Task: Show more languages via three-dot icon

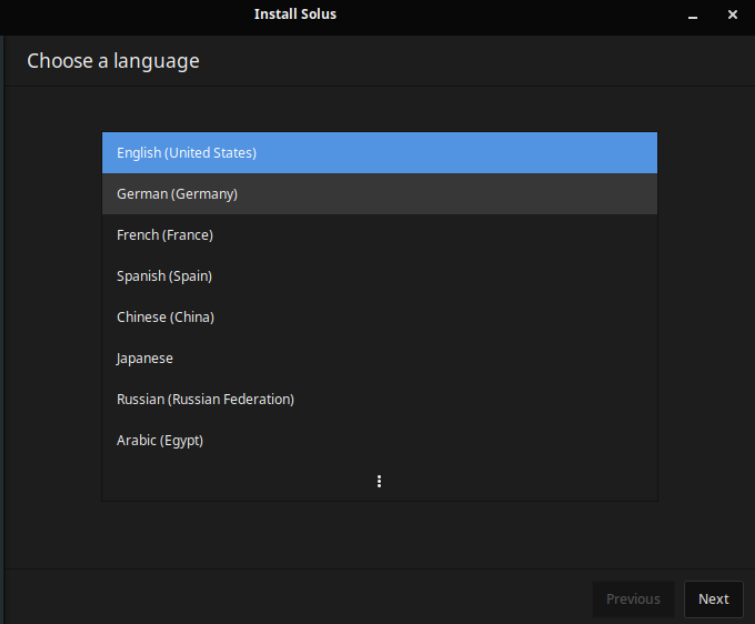Action: pyautogui.click(x=379, y=481)
